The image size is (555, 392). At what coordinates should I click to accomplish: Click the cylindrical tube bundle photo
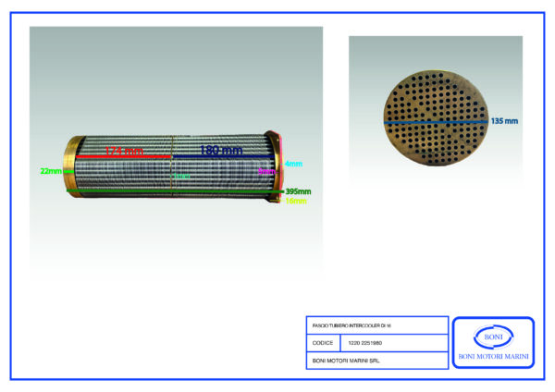(174, 166)
